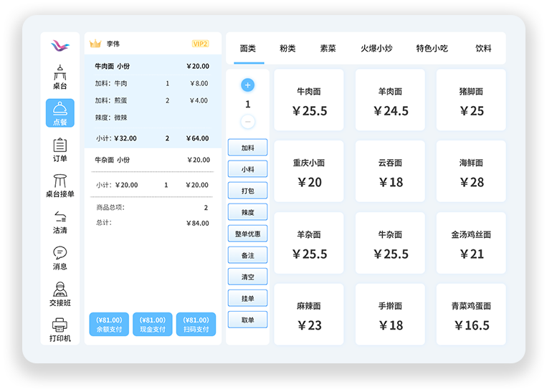The height and width of the screenshot is (392, 547).
Task: Open the 交接班 shift handover icon
Action: pos(60,295)
